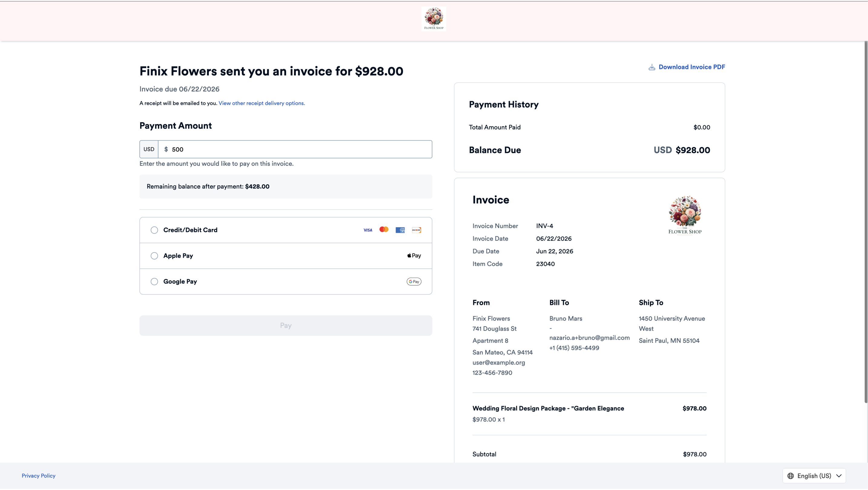Click the Discover card icon
The image size is (868, 490).
(x=416, y=230)
